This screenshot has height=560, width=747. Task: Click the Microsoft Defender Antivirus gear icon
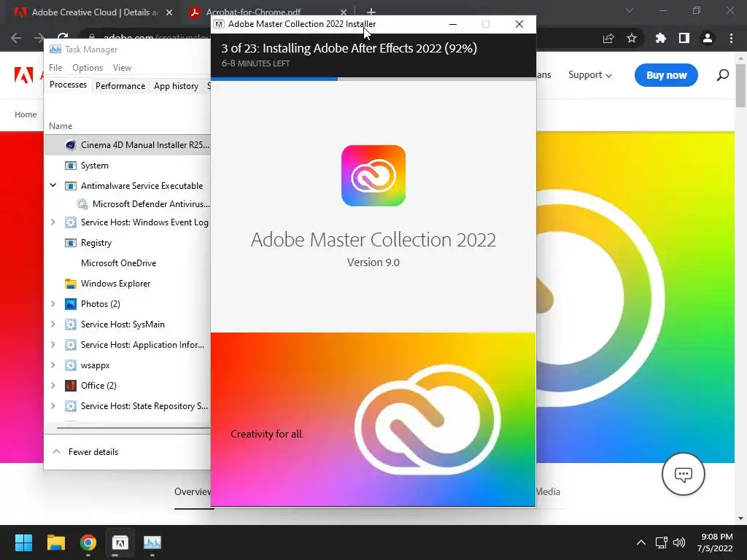[x=82, y=204]
